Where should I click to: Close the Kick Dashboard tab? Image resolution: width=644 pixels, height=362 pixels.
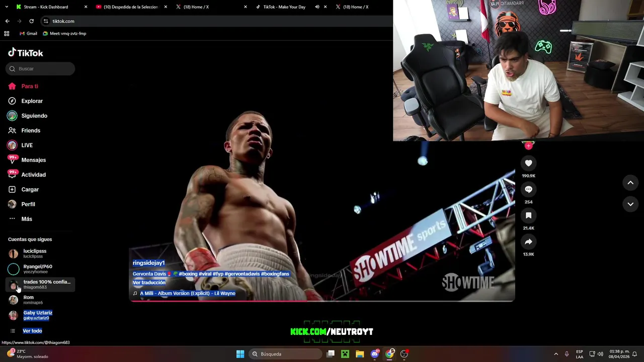click(86, 7)
